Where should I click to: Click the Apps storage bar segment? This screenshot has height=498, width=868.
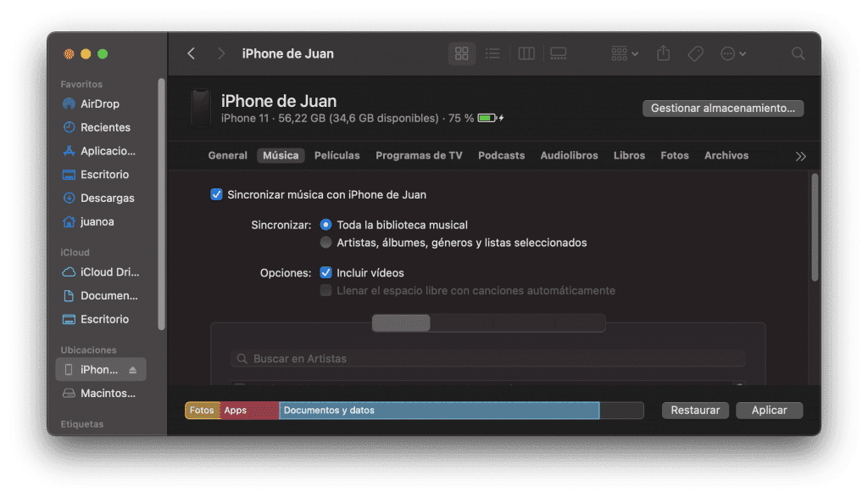tap(249, 411)
